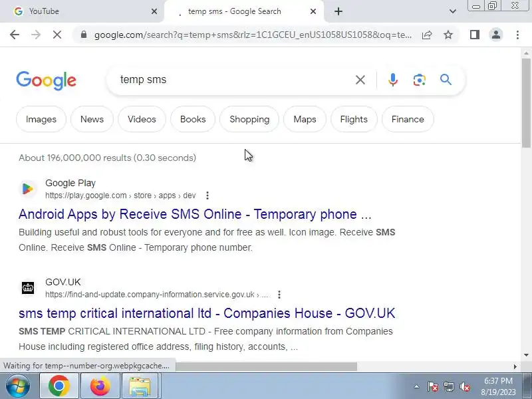Search by image with Google Lens
Viewport: 532px width, 399px height.
[x=420, y=80]
